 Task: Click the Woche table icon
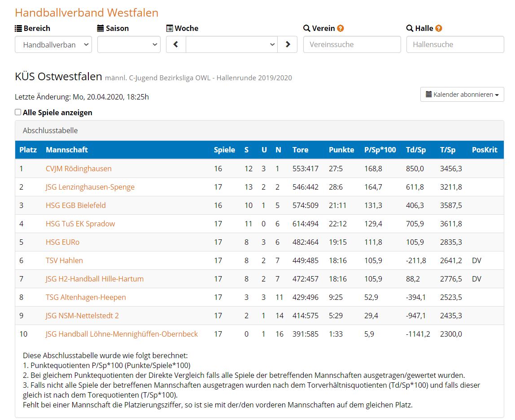pyautogui.click(x=170, y=29)
